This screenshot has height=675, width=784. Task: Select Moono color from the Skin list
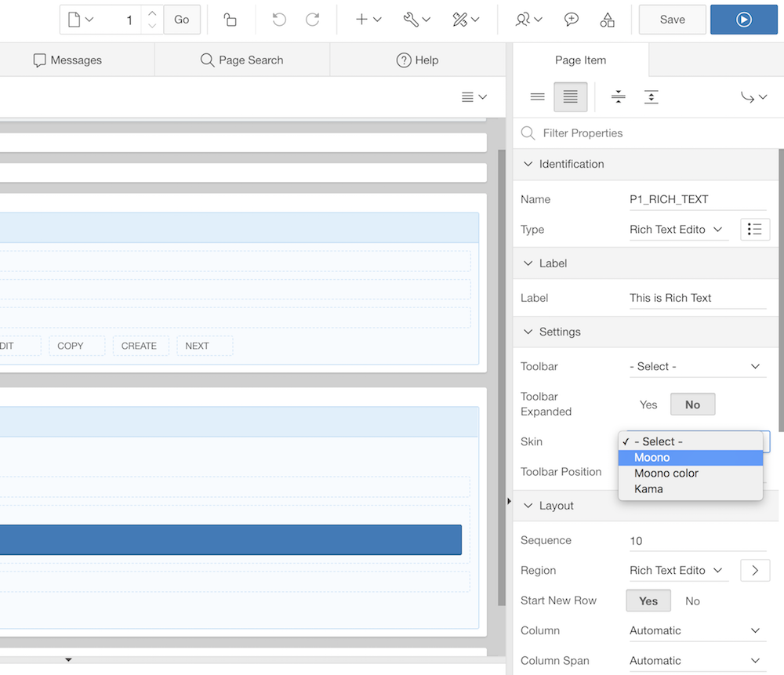pyautogui.click(x=666, y=473)
